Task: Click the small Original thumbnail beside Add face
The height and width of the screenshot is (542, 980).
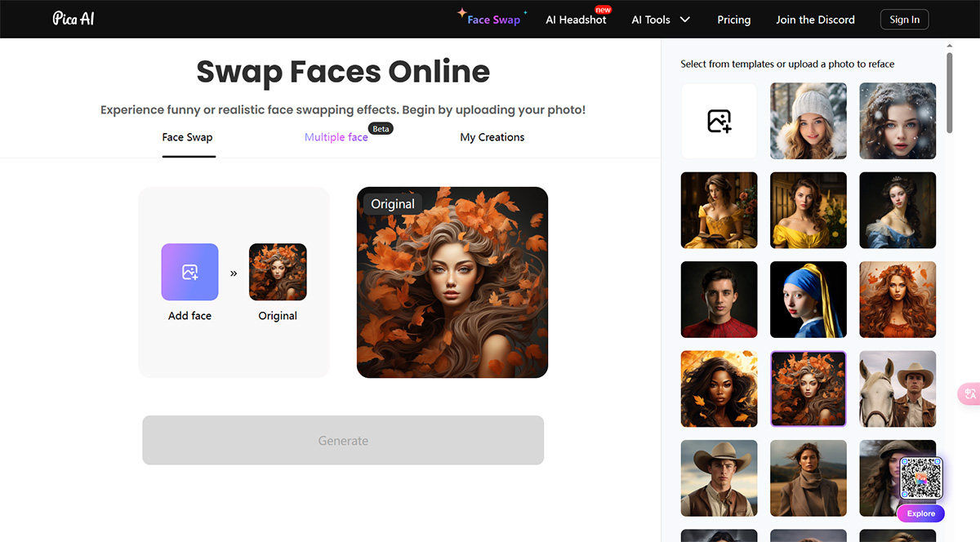Action: tap(278, 272)
